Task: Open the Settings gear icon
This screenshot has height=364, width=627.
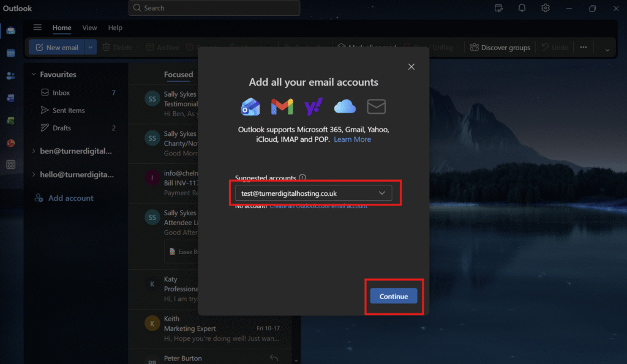Action: click(x=546, y=8)
